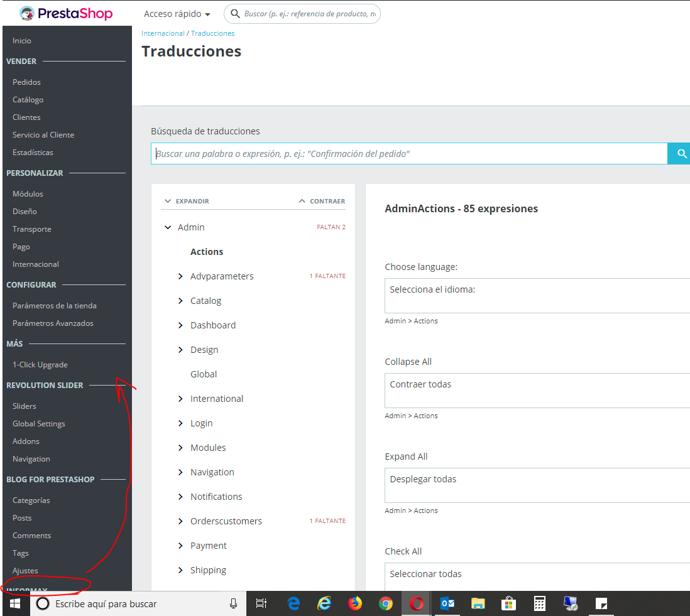Click Internacional breadcrumb link
690x616 pixels.
pos(163,33)
